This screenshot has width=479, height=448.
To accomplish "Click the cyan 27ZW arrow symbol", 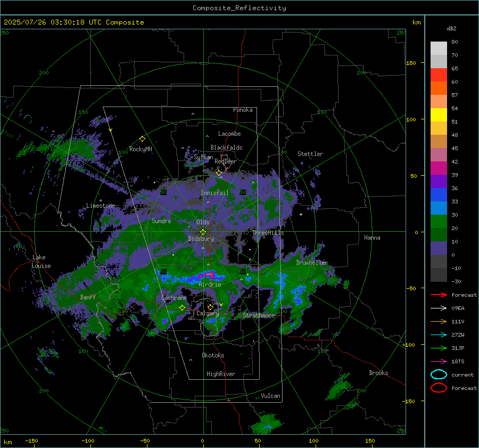I will tap(439, 335).
